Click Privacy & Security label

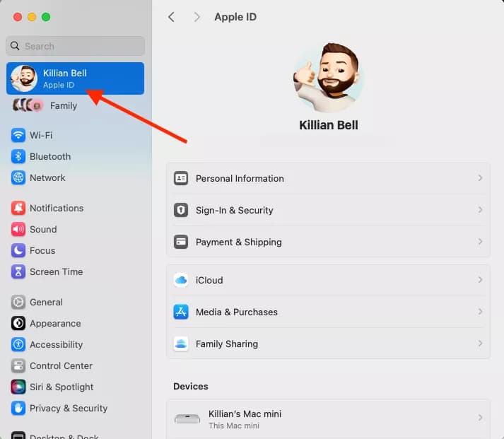click(69, 408)
